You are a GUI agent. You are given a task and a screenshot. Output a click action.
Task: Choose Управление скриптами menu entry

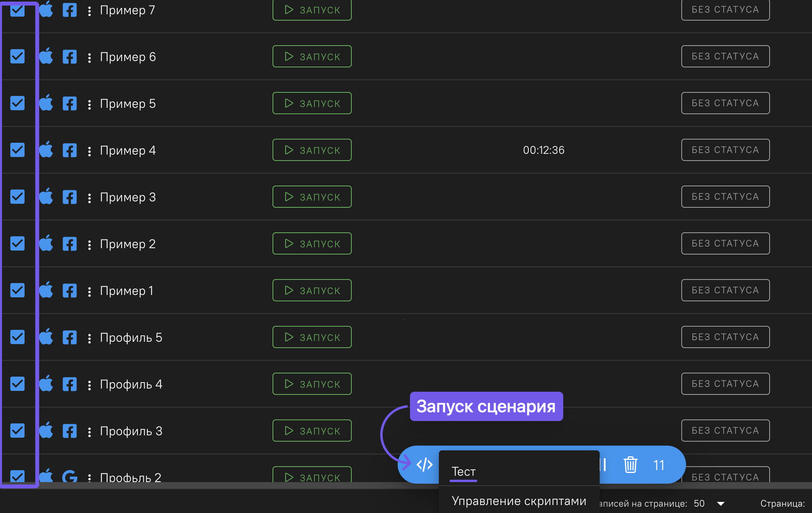pos(519,501)
